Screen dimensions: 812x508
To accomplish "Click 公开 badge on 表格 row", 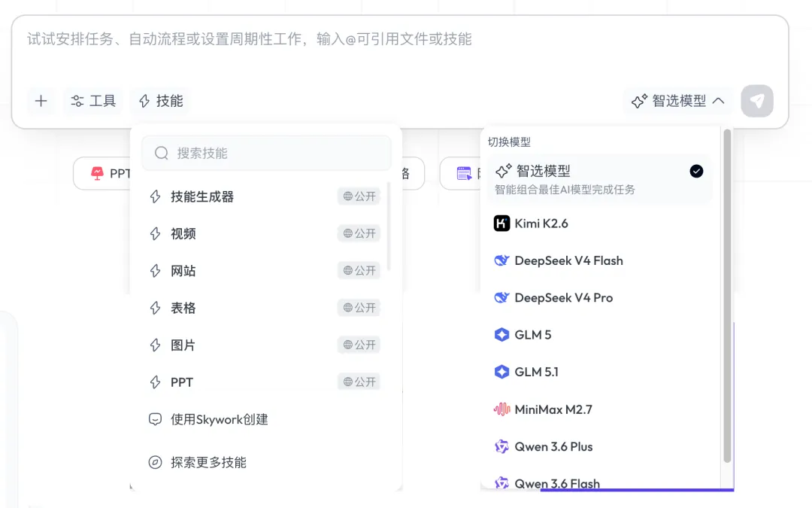I will point(359,308).
